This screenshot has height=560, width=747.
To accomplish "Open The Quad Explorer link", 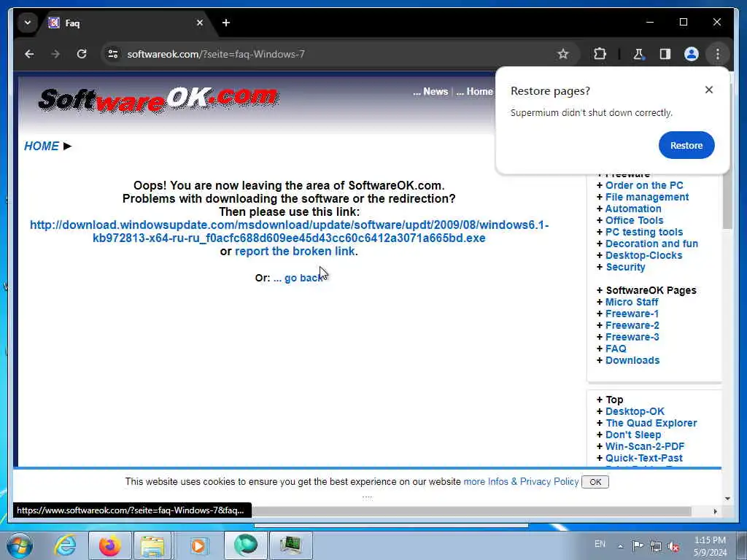I will click(651, 423).
